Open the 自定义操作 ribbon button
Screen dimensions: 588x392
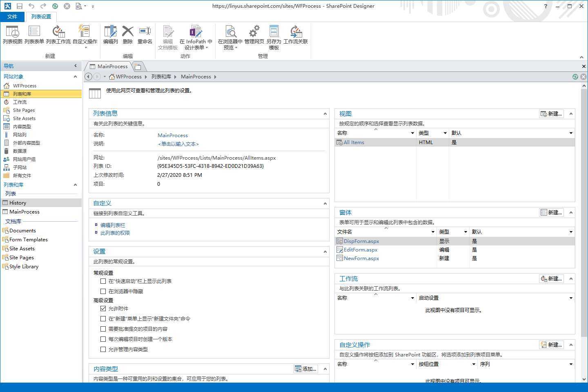(85, 37)
